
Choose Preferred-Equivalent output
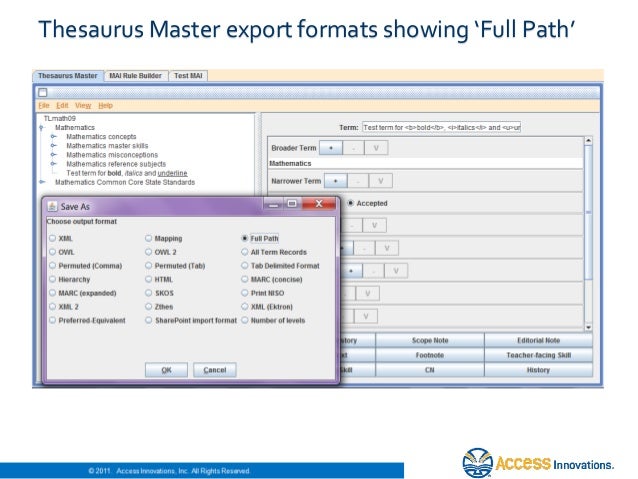(x=52, y=320)
